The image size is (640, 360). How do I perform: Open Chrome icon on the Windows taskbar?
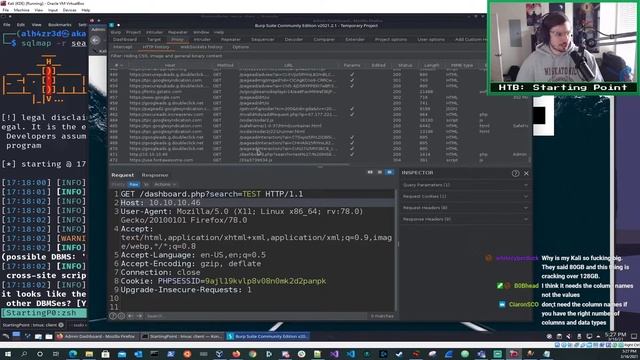252,354
